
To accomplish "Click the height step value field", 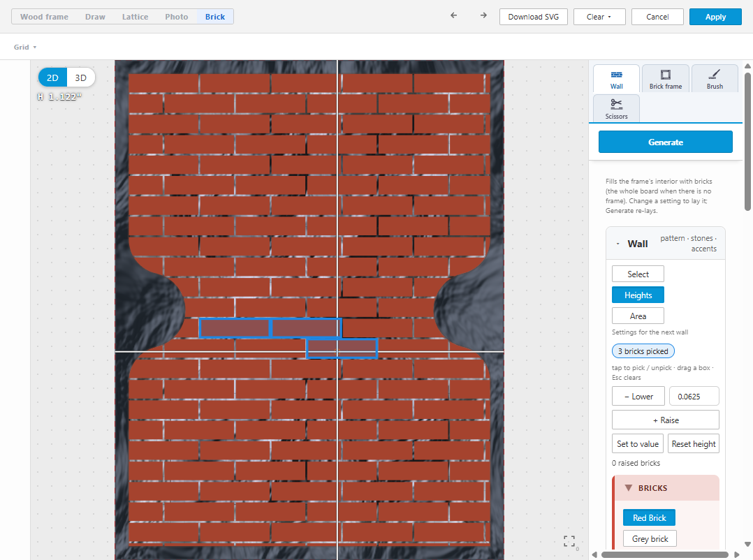I will pyautogui.click(x=694, y=397).
